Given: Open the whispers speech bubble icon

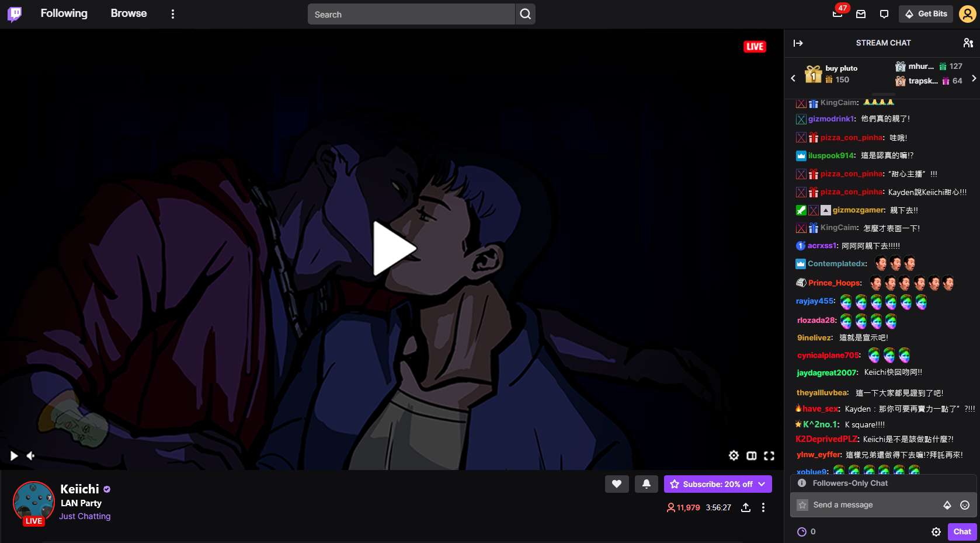Looking at the screenshot, I should [x=884, y=14].
